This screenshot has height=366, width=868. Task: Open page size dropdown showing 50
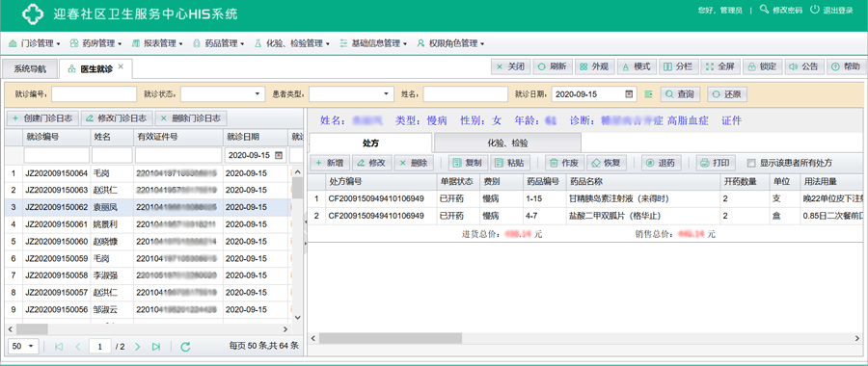pos(23,347)
